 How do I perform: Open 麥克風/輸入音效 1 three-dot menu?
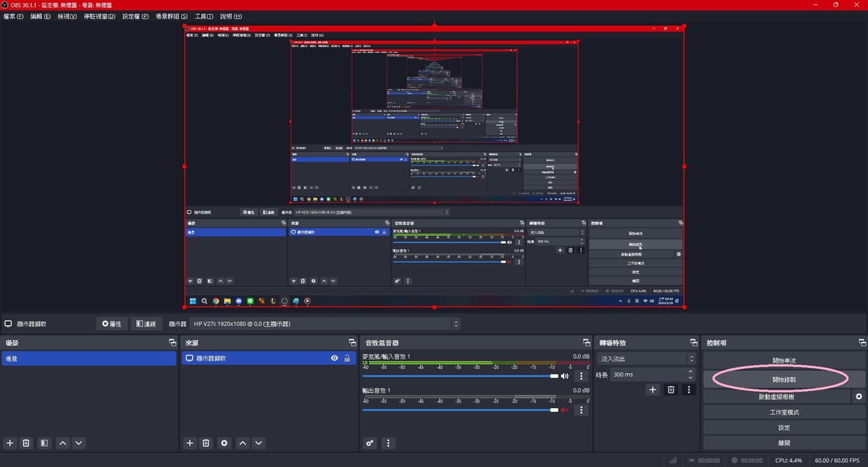[580, 375]
